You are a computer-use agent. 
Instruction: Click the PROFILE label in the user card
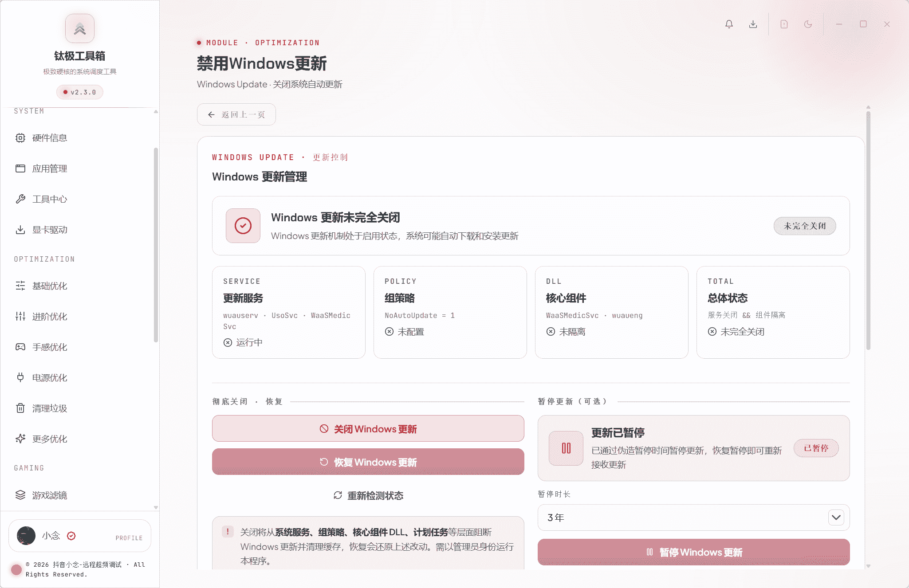click(129, 538)
